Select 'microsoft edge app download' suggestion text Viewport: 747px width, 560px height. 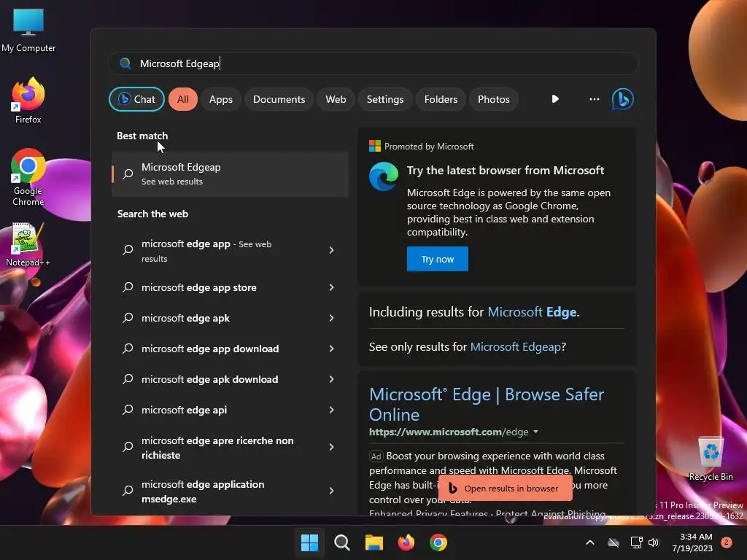210,349
